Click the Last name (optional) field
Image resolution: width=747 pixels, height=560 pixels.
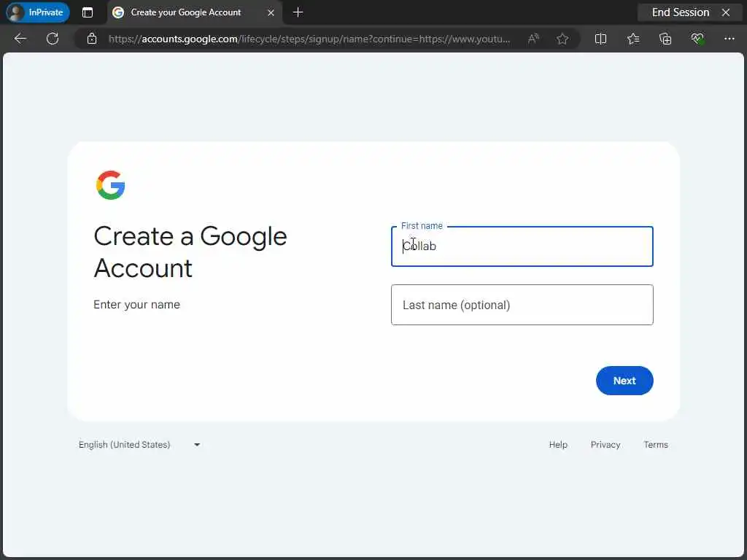522,305
